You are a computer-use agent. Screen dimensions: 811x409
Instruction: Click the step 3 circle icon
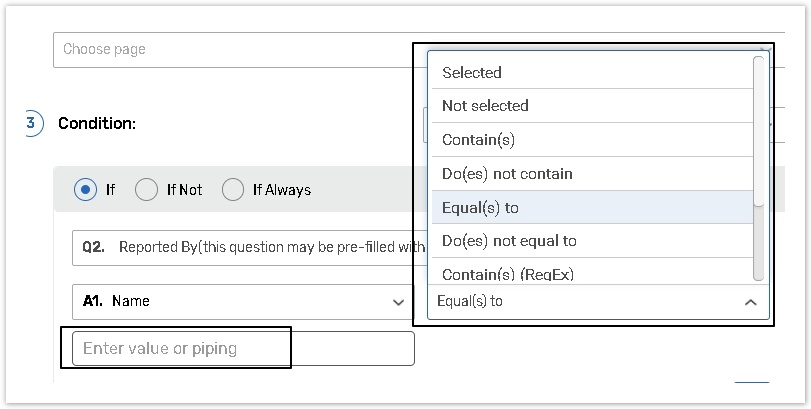[x=34, y=123]
